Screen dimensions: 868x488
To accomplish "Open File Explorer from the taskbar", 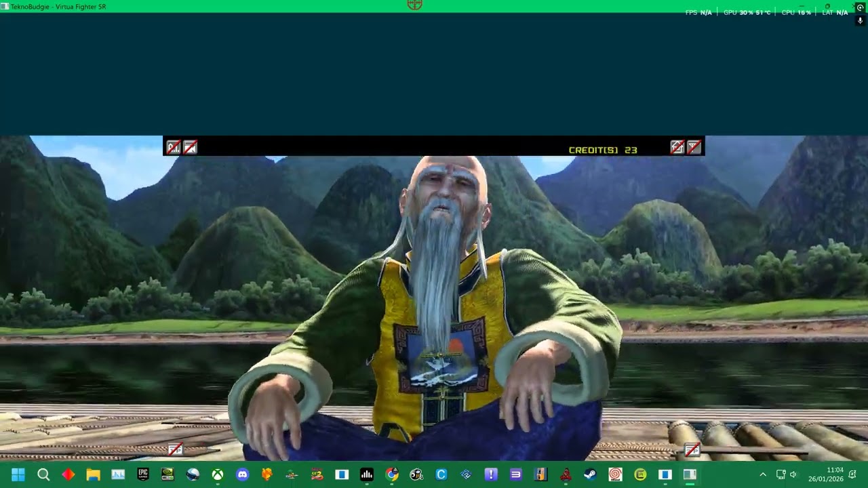I will point(93,474).
